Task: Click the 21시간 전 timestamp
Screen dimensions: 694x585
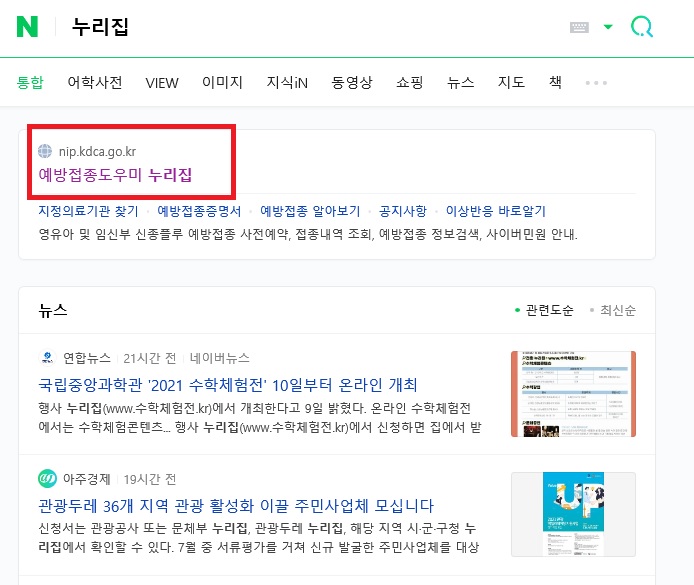Action: tap(150, 358)
